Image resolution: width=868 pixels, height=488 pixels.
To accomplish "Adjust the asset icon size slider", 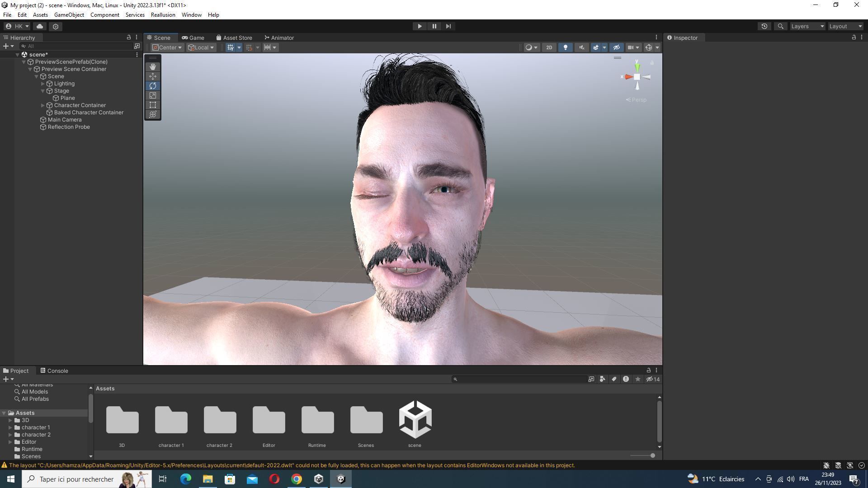I will pos(652,455).
